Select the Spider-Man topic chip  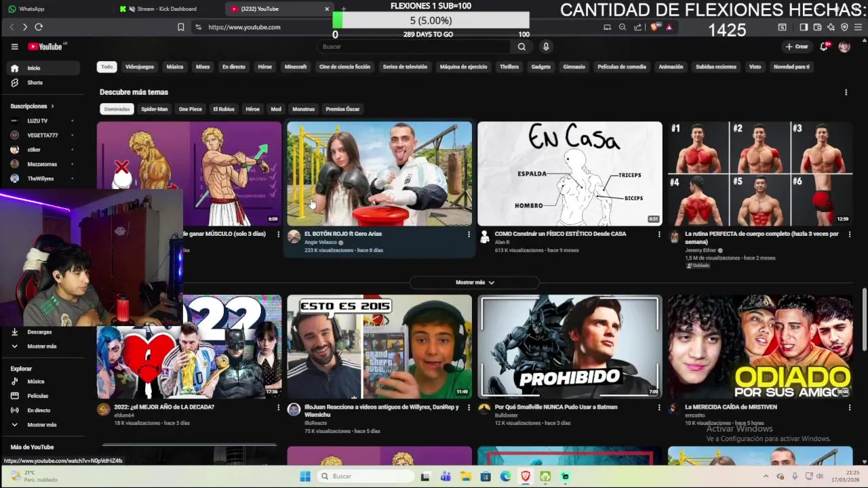(x=155, y=109)
